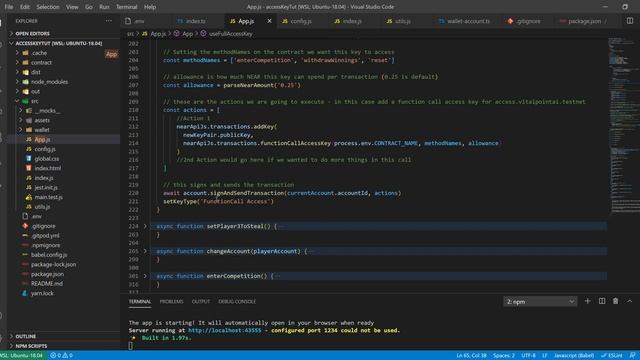640x360 pixels.
Task: Open jest.init.js file
Action: point(46,187)
